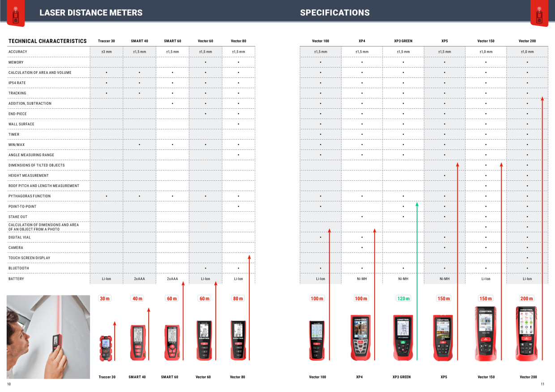
Task: Click the BLUETOOTH row label
Action: [19, 268]
